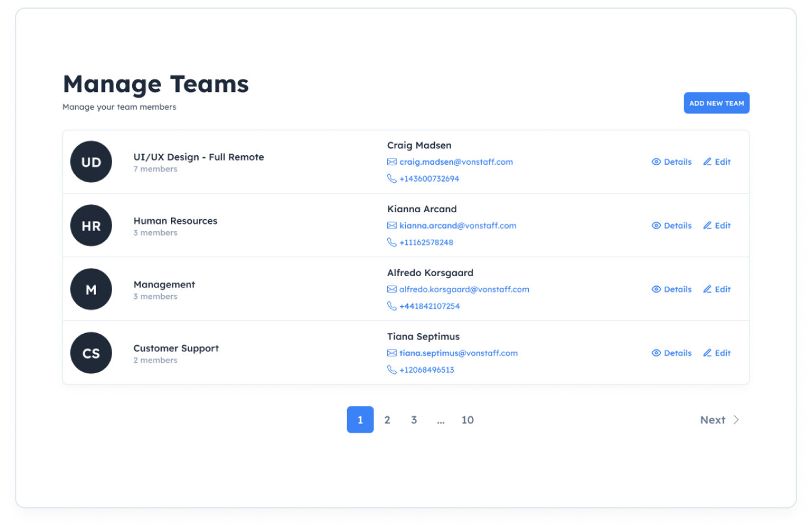
Task: Go to page 2 of teams
Action: tap(387, 420)
